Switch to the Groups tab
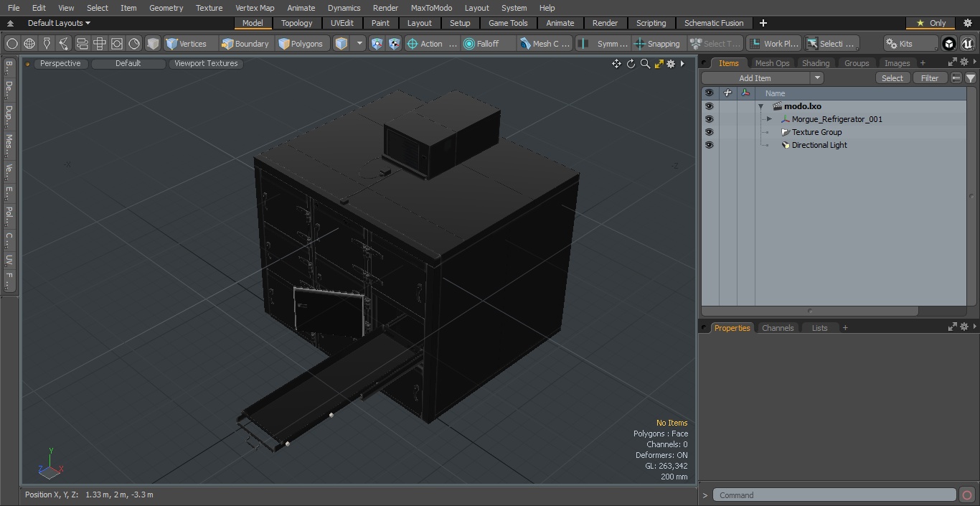This screenshot has height=506, width=980. pos(857,63)
